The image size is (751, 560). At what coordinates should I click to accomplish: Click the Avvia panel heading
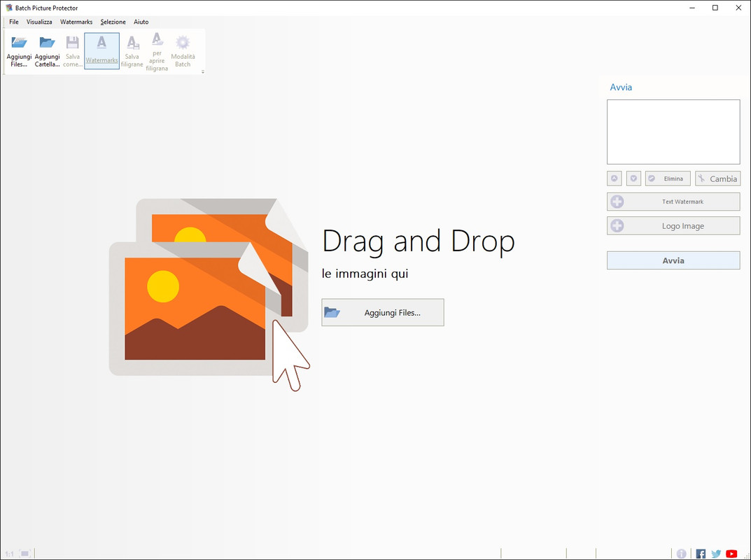pos(621,87)
